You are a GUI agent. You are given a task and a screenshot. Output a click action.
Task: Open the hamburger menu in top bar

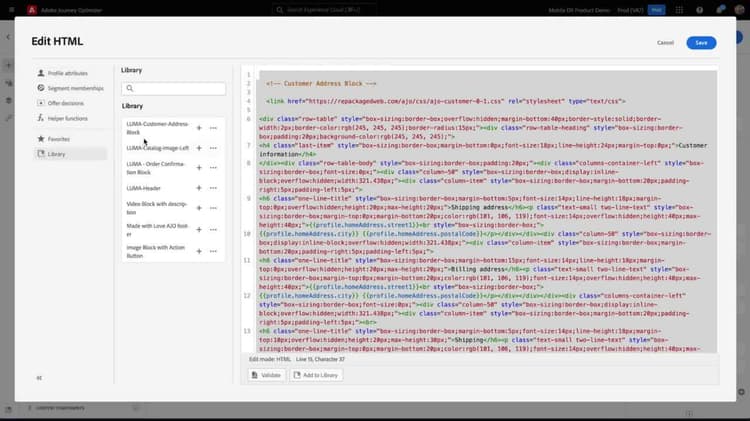point(11,10)
